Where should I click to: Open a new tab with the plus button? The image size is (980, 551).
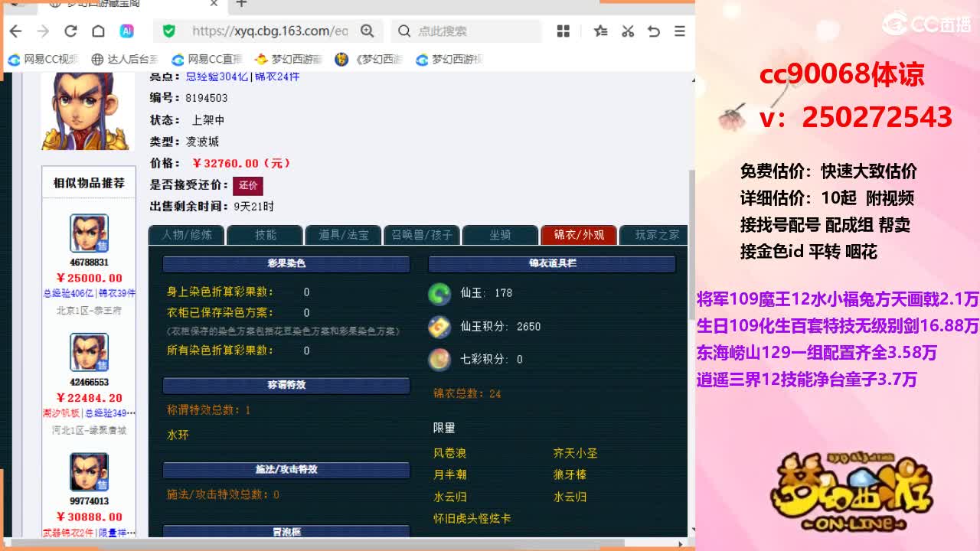tap(241, 4)
